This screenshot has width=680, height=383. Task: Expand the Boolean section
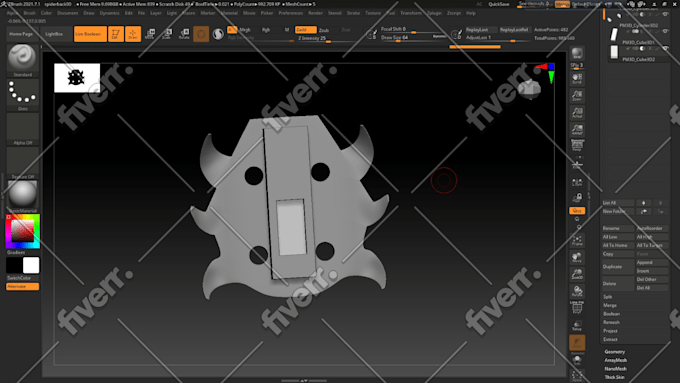tap(611, 314)
